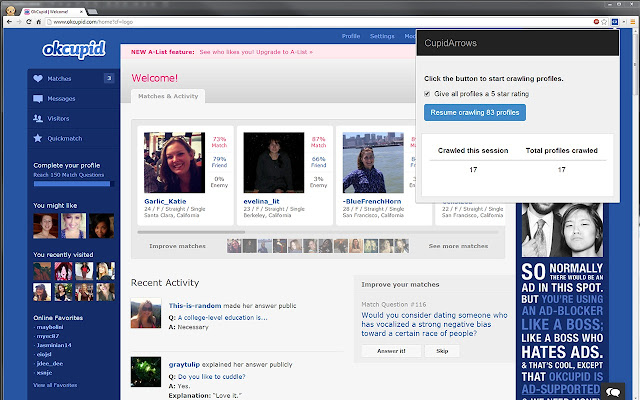Image resolution: width=640 pixels, height=400 pixels.
Task: Open 'A college-level education is...' question link
Action: tap(222, 318)
